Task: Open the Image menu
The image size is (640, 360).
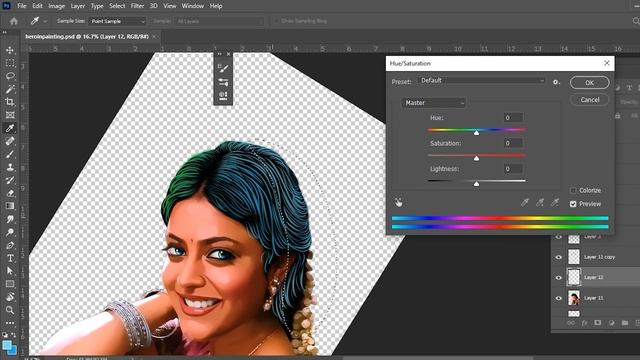Action: click(56, 6)
